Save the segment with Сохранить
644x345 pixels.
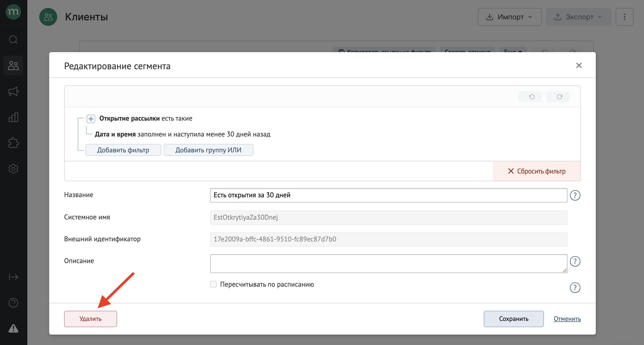(514, 319)
